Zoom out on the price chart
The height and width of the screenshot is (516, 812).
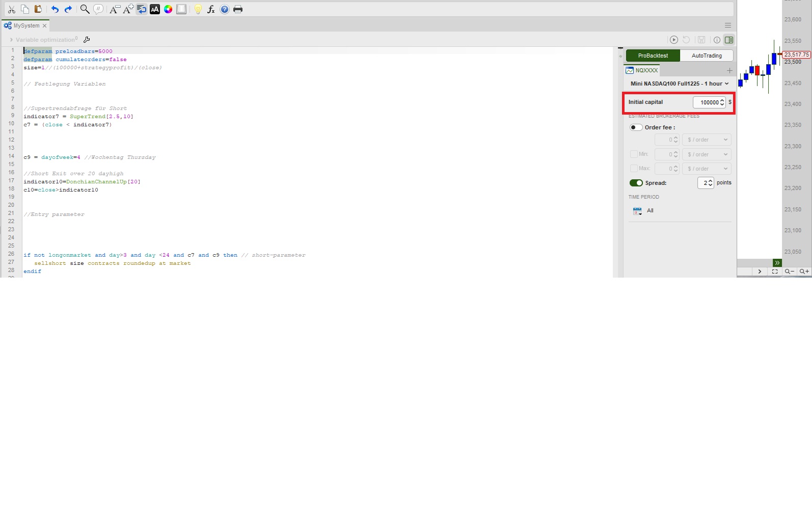[789, 271]
